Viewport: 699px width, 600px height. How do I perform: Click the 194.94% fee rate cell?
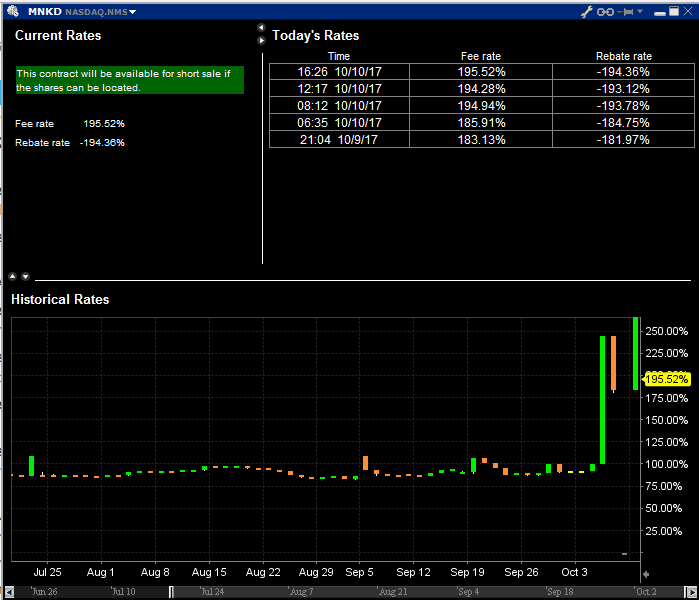click(481, 106)
